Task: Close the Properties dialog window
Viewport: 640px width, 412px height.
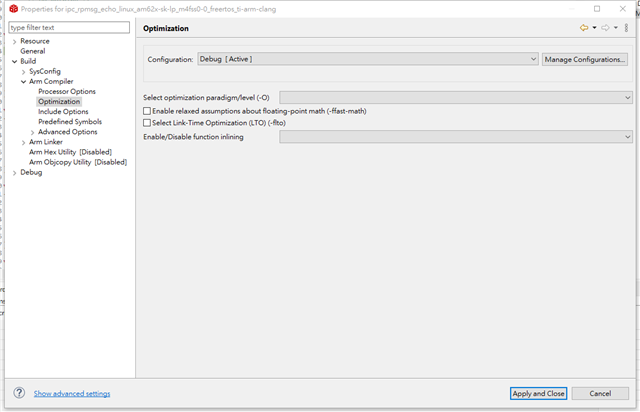Action: 622,9
